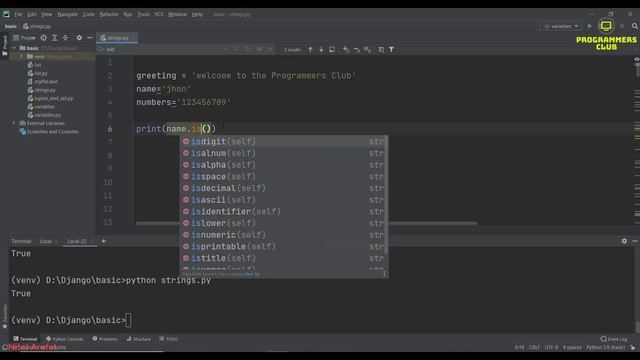Select Scratches and Consoles node
This screenshot has height=360, width=640.
[x=49, y=132]
